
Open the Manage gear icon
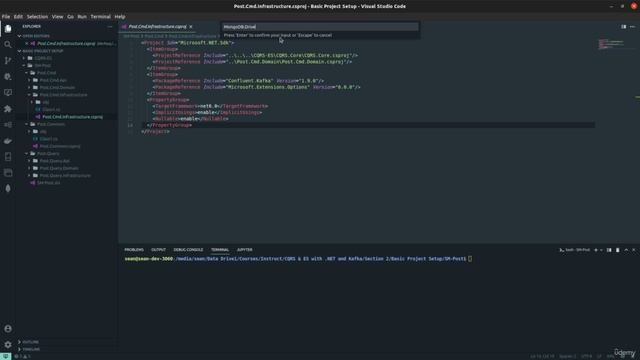pyautogui.click(x=8, y=345)
